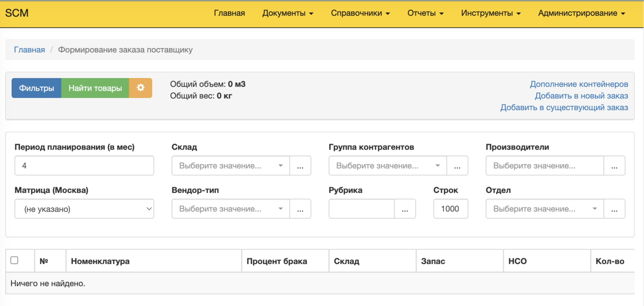This screenshot has height=306, width=644.
Task: Follow the Дополнение контейнеров link
Action: pos(578,84)
